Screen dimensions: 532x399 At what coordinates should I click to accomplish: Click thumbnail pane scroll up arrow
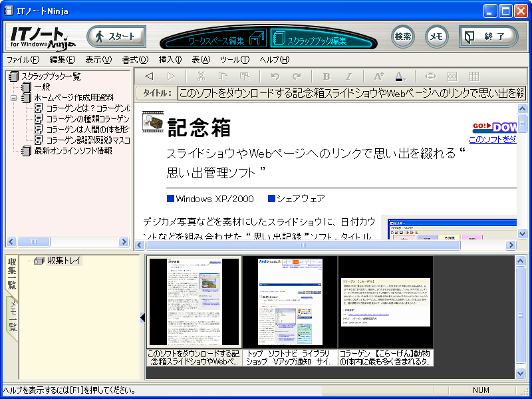[x=521, y=261]
